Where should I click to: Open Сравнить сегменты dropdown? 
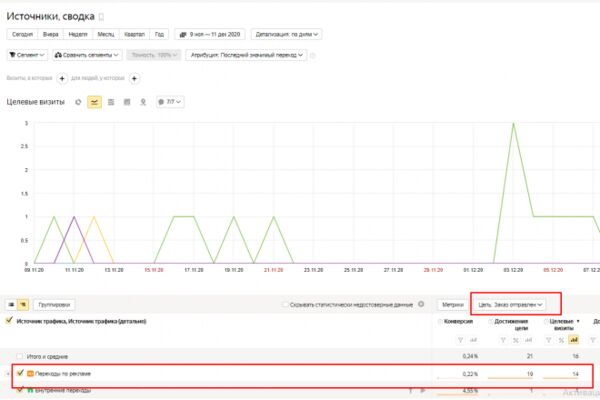[87, 55]
